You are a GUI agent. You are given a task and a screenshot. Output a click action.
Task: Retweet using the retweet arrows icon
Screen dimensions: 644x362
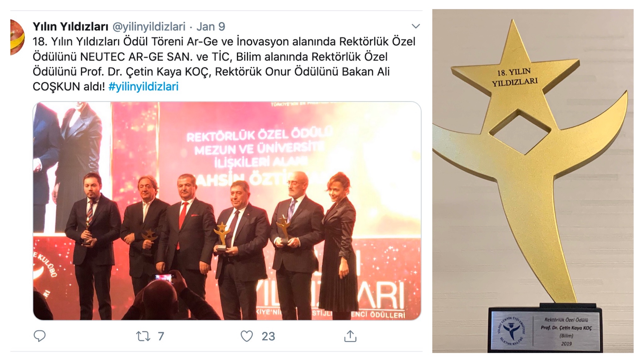143,336
